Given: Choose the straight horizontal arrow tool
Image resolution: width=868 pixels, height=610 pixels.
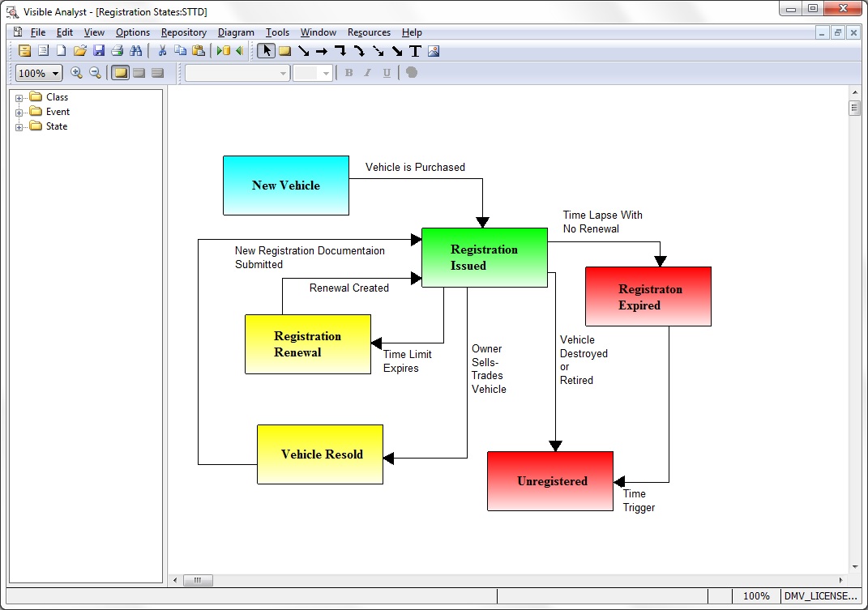Looking at the screenshot, I should click(322, 52).
